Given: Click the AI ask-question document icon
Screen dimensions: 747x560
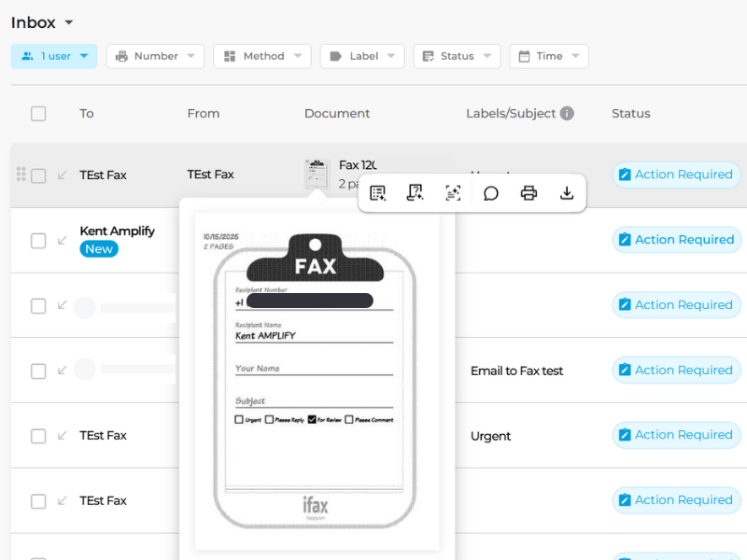Looking at the screenshot, I should pos(416,193).
